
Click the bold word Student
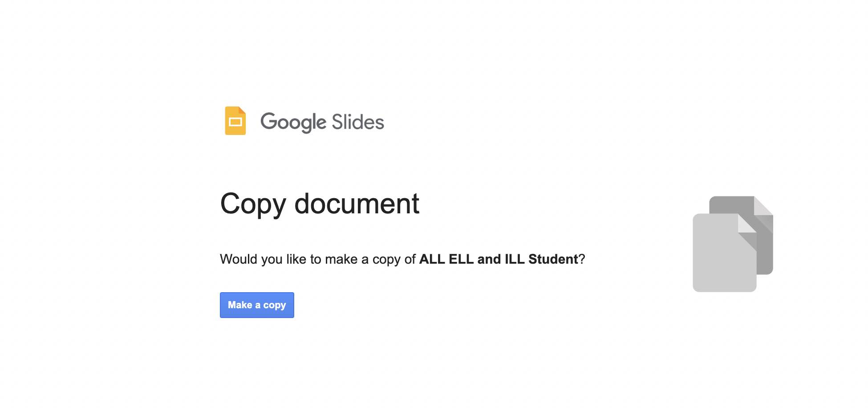[553, 259]
